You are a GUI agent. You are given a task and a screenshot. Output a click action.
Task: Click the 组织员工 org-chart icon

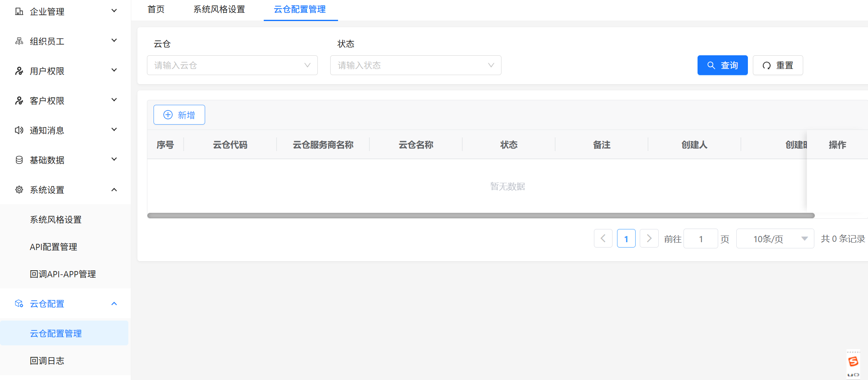19,41
